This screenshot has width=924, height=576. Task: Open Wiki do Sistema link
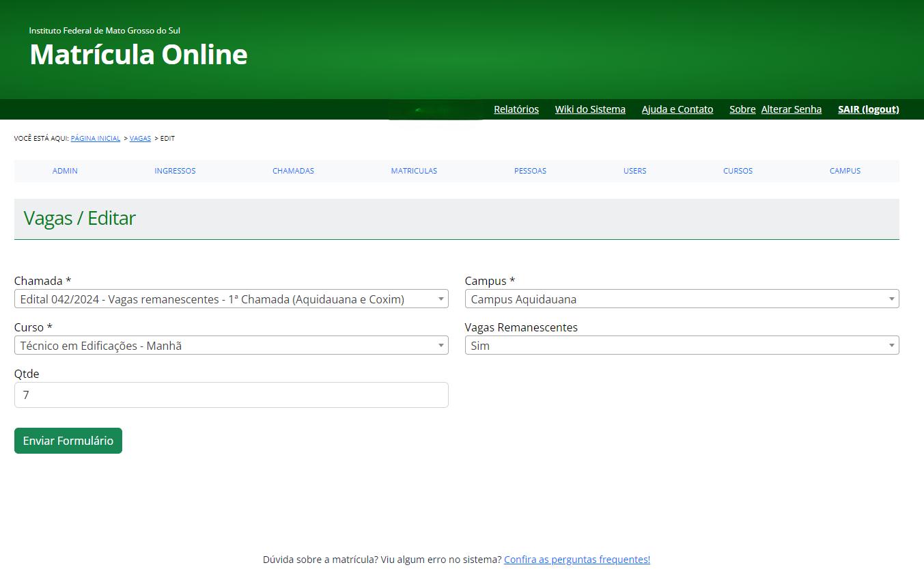[x=590, y=109]
